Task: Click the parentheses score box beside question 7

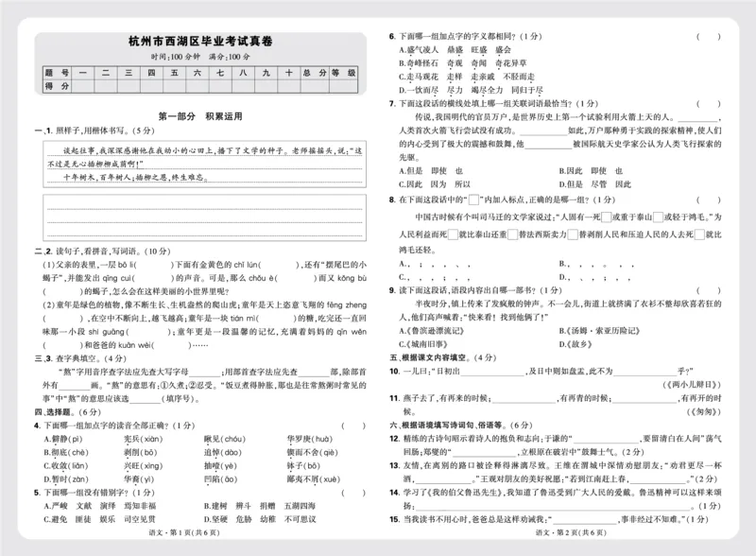Action: pyautogui.click(x=709, y=101)
